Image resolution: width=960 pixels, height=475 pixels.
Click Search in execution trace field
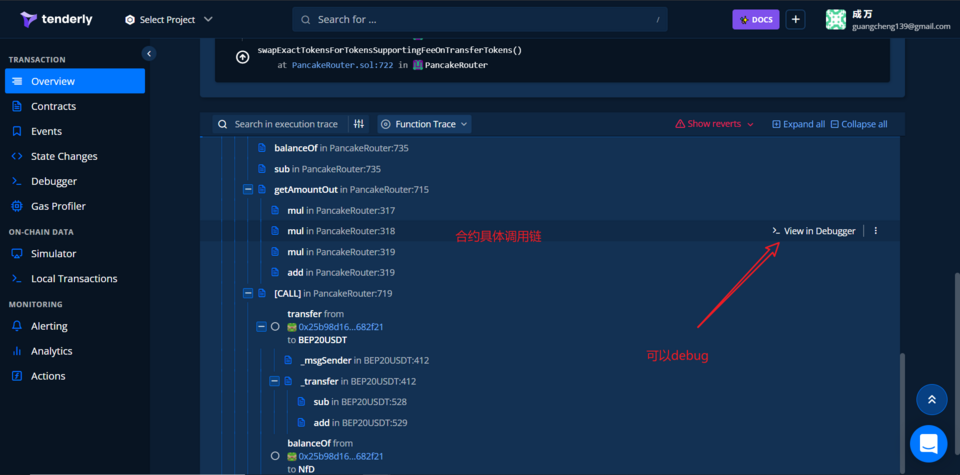point(280,124)
